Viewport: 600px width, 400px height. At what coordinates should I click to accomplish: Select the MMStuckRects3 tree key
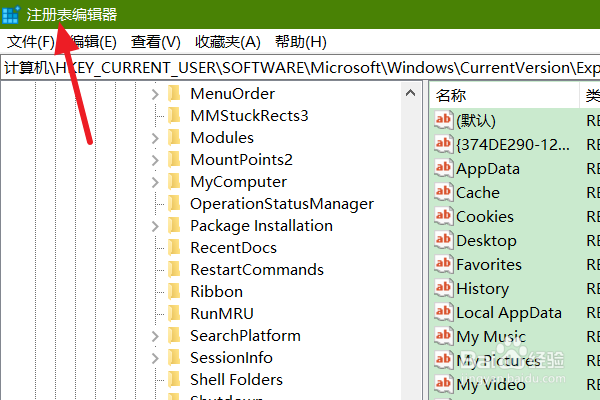pos(249,116)
